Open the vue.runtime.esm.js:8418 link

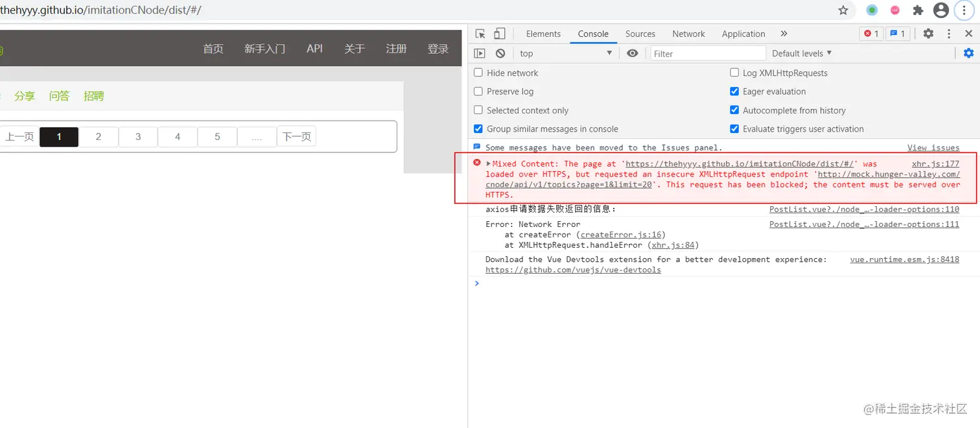905,259
